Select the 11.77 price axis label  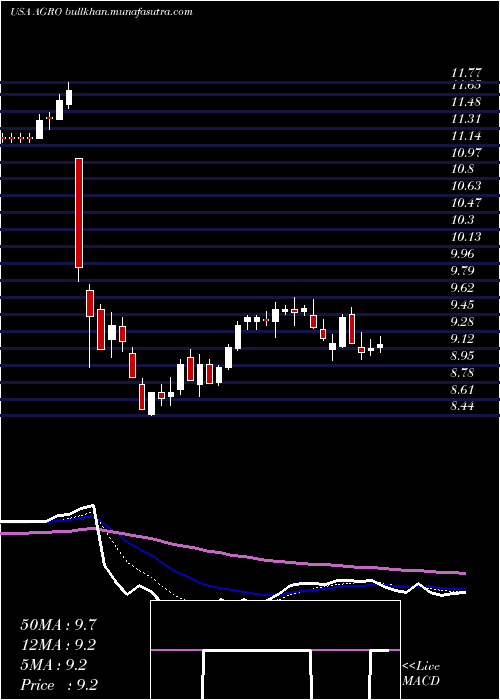point(467,72)
